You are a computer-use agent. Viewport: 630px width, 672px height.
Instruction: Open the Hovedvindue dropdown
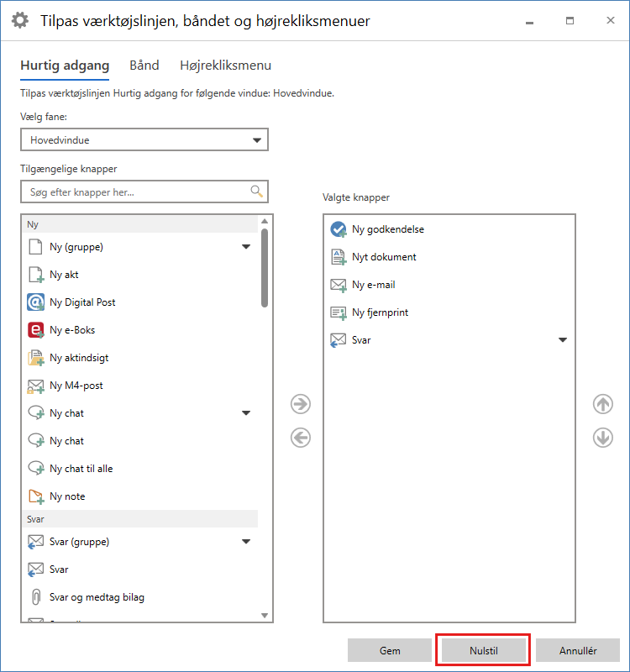tap(144, 140)
